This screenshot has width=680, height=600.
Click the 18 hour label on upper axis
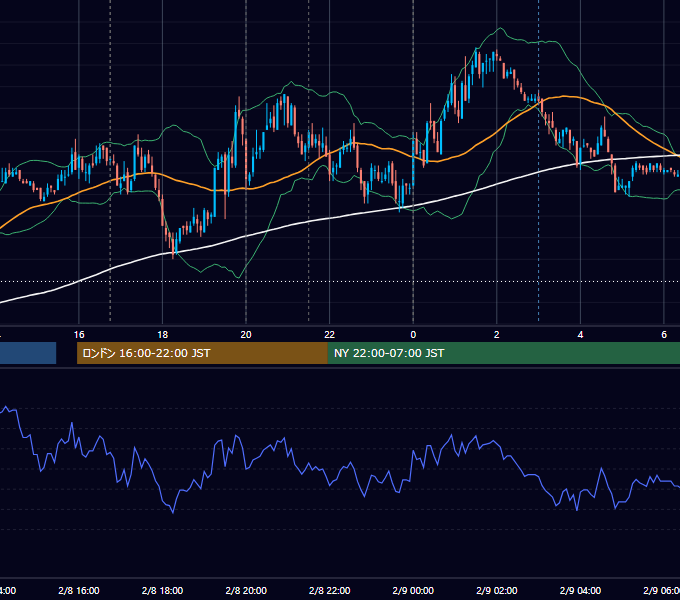(163, 335)
